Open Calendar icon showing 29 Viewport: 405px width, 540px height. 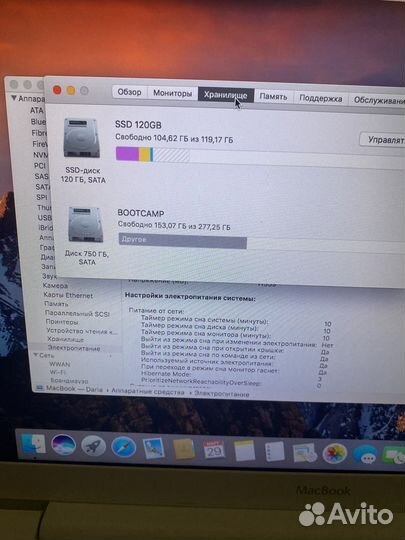(214, 450)
